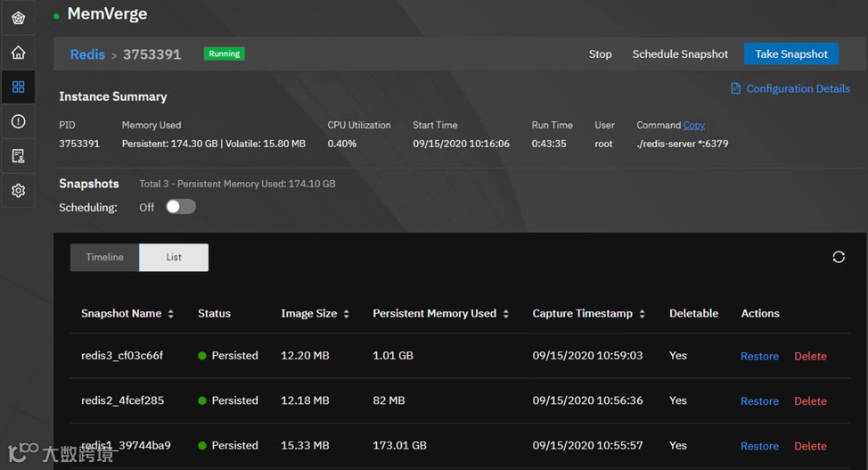Sort by Snapshot Name column arrows
868x470 pixels.
tap(170, 314)
